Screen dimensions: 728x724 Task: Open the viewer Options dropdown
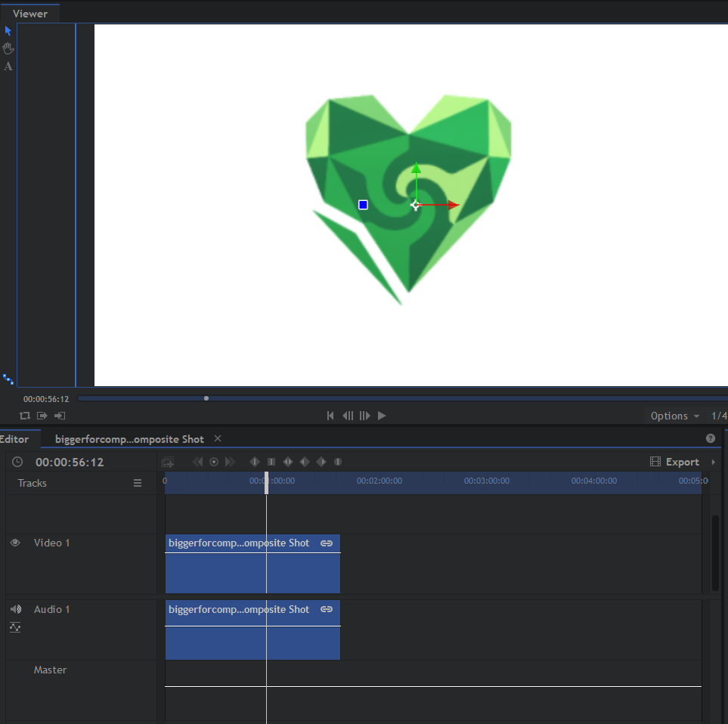point(674,416)
